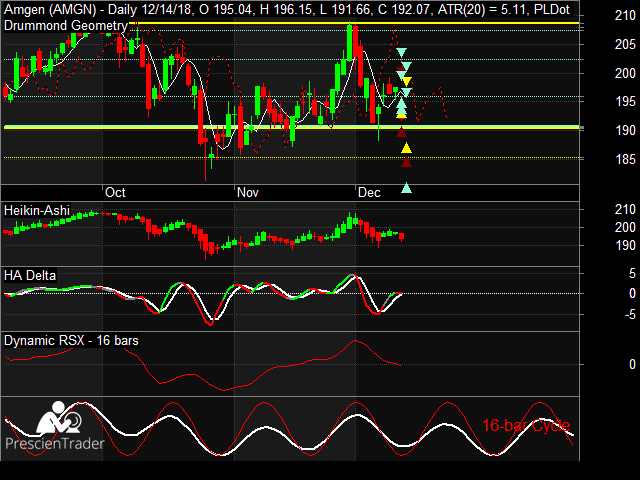The width and height of the screenshot is (640, 480).
Task: Click the dark red up-triangle just below 190 line
Action: 402,132
